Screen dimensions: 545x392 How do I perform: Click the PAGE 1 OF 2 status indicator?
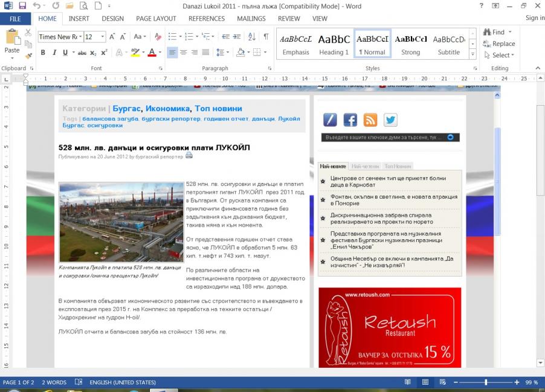[18, 382]
